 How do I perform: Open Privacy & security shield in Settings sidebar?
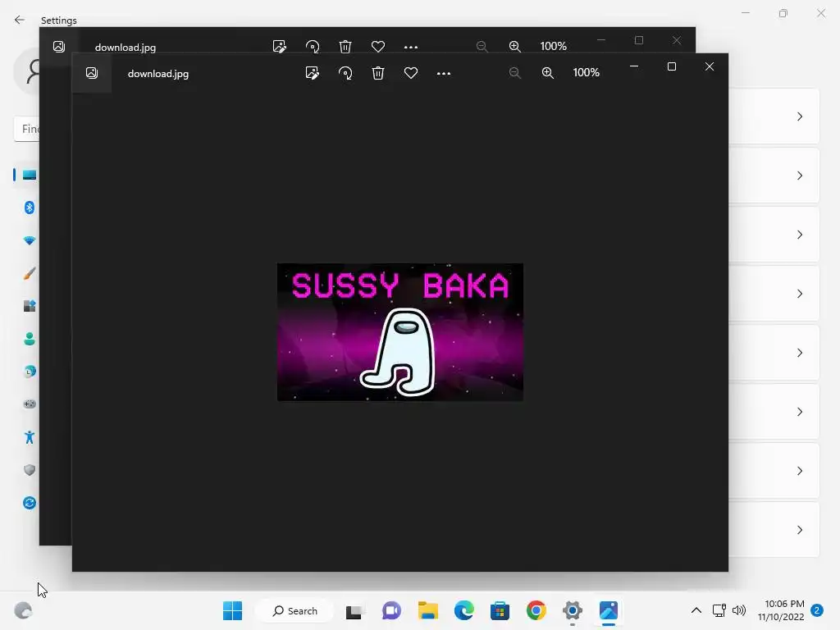30,470
